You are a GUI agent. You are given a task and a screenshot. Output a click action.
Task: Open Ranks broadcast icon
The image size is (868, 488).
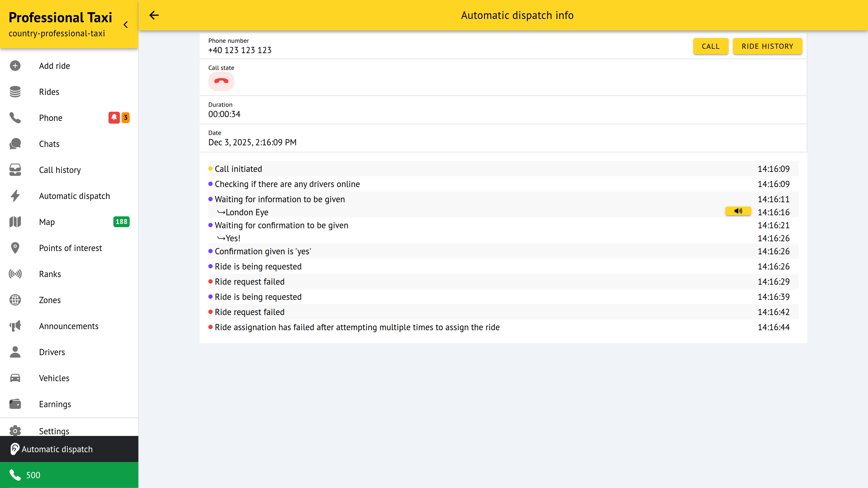tap(15, 274)
